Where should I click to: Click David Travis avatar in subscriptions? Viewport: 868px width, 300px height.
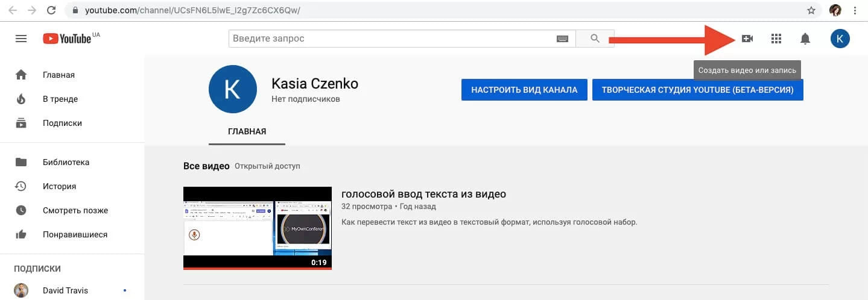(x=21, y=290)
